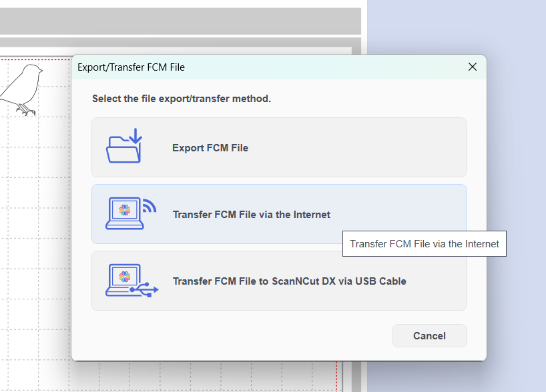546x392 pixels.
Task: Click the colorful flower logo in Internet transfer icon
Action: (x=125, y=210)
